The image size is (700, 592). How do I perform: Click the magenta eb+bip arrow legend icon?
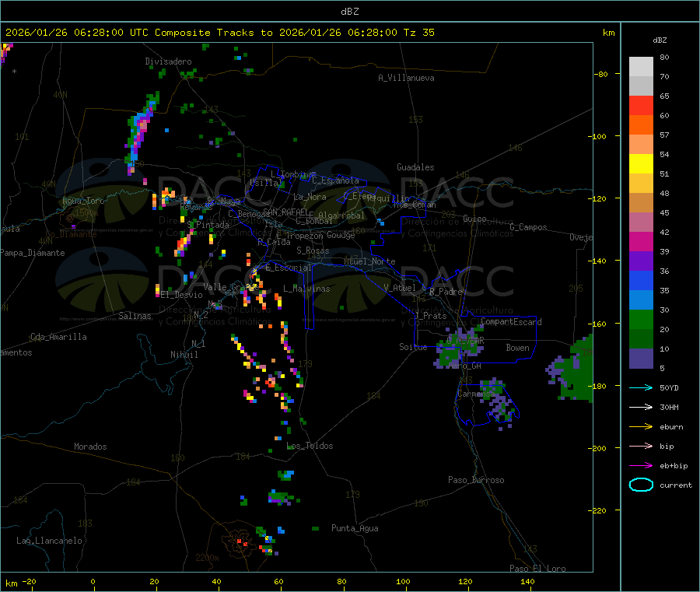641,465
